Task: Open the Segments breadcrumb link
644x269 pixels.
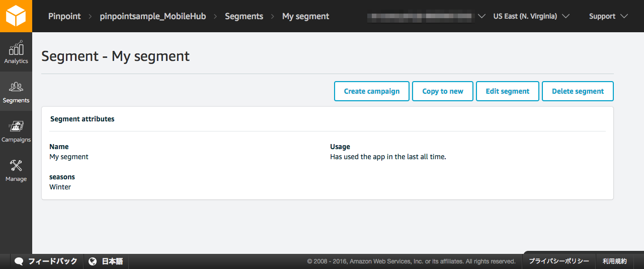Action: [244, 16]
